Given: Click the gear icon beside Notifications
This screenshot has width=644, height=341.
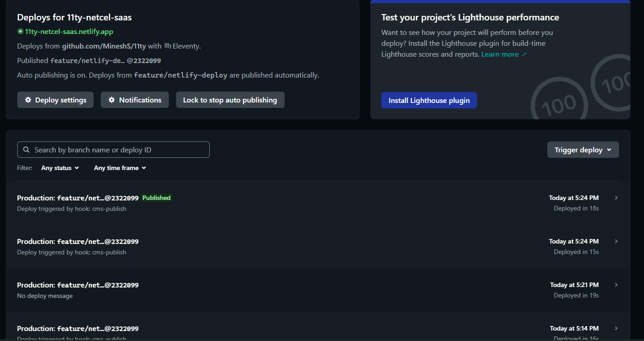Looking at the screenshot, I should (111, 100).
